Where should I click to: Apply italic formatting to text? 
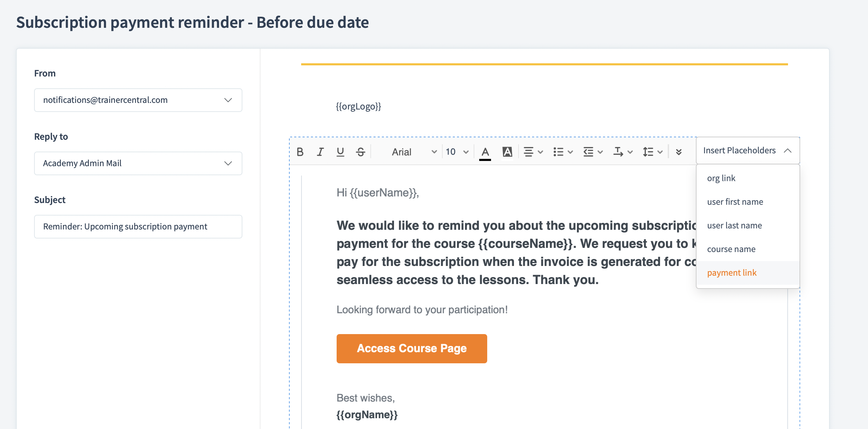coord(320,152)
